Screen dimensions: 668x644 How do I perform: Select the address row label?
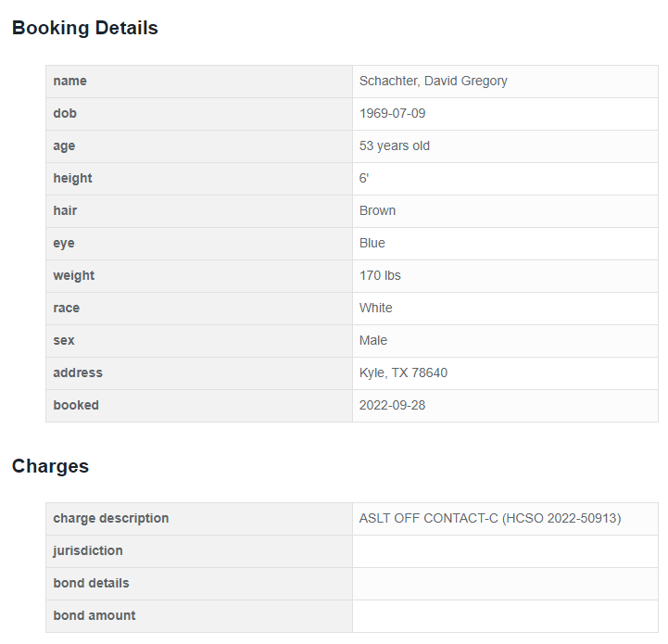click(78, 373)
